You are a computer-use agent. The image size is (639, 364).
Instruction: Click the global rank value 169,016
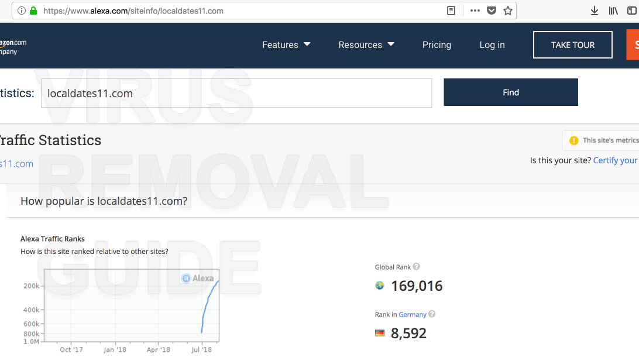417,286
